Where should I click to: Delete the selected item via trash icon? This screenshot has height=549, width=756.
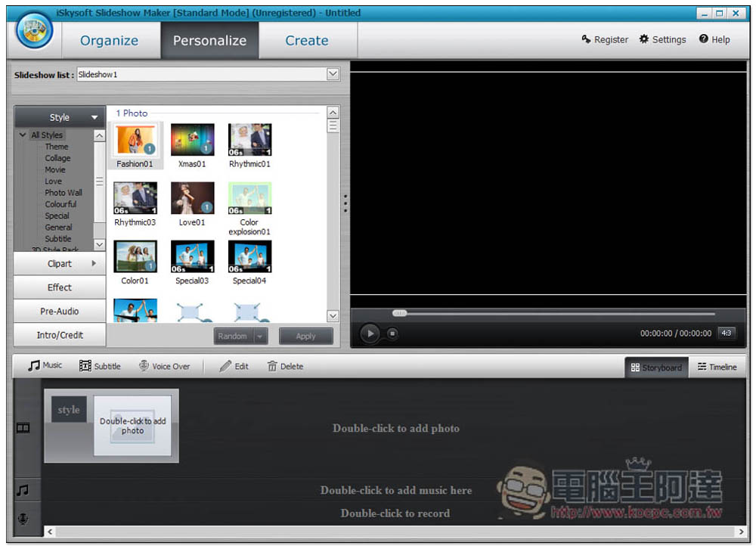click(x=272, y=366)
